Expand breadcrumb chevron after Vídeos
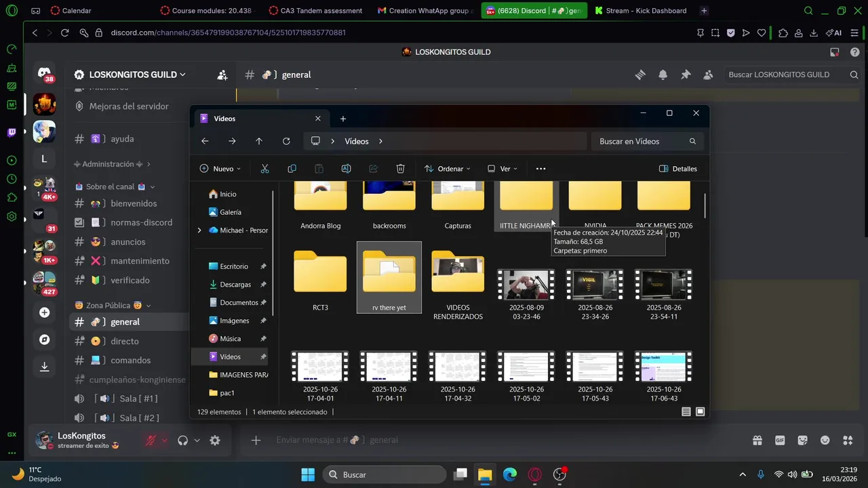 pos(380,141)
